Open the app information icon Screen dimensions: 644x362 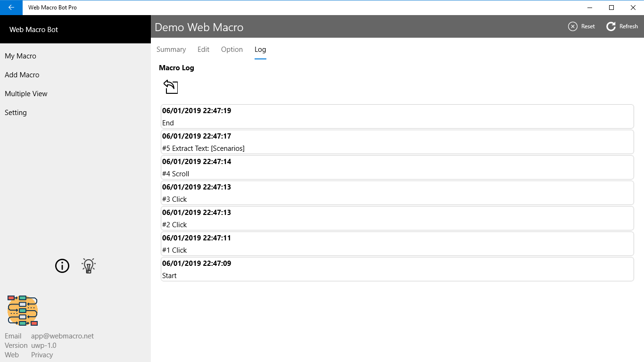click(x=62, y=266)
